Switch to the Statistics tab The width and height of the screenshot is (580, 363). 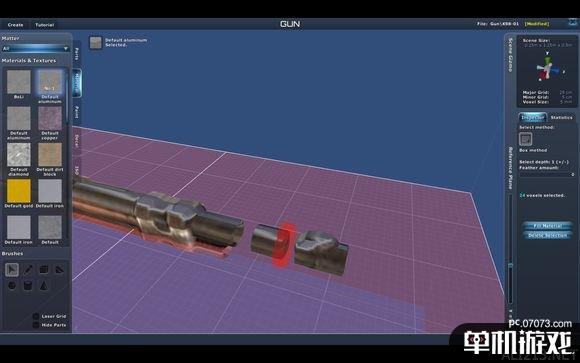tap(561, 117)
